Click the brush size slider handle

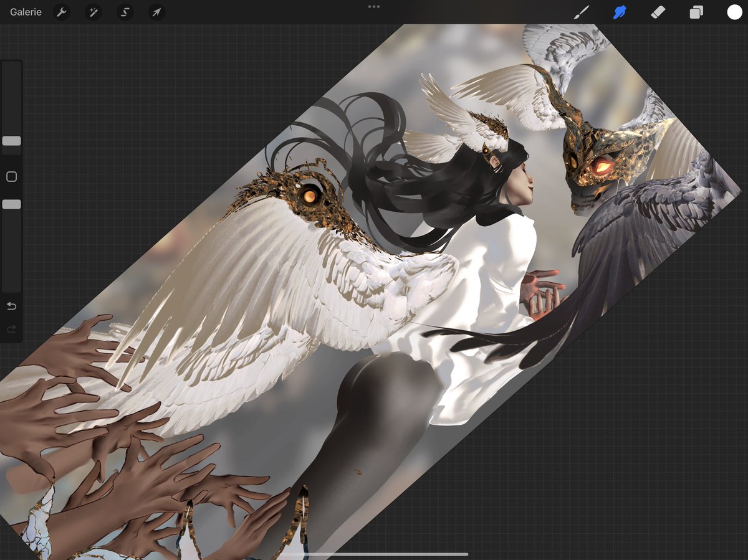11,141
